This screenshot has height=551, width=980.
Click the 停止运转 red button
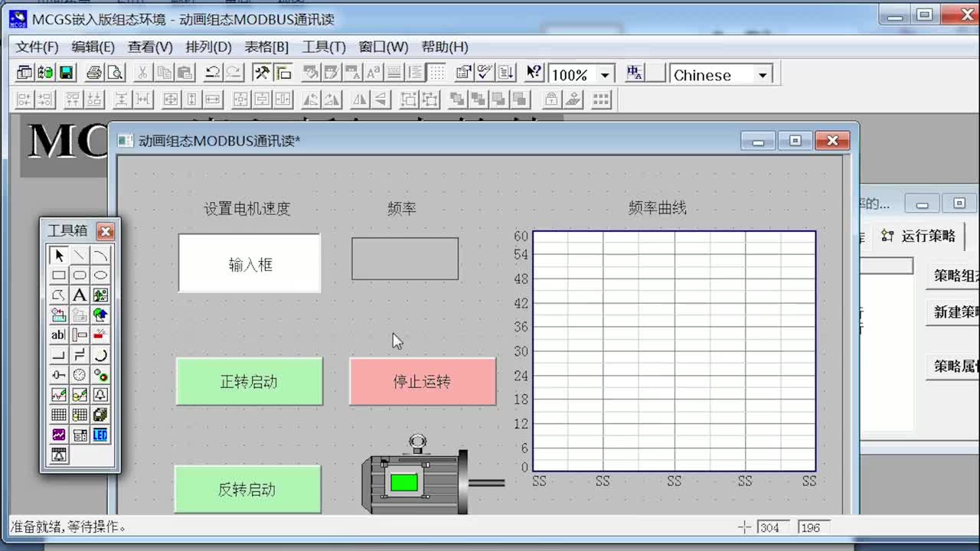(423, 381)
